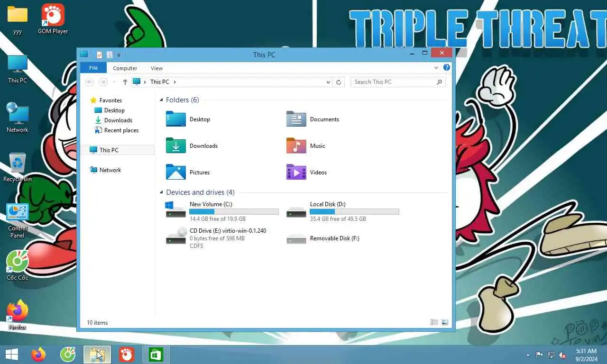Viewport: 607px width, 364px height.
Task: Switch to details view in status bar
Action: (434, 322)
